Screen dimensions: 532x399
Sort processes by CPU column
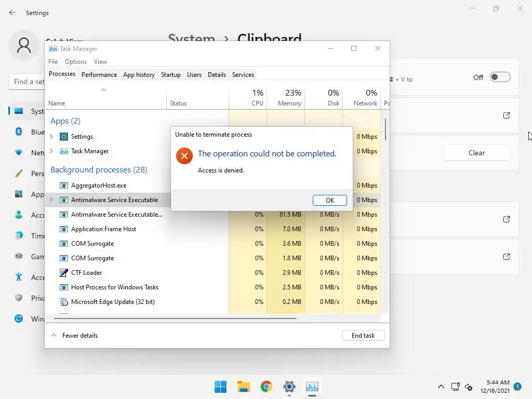point(248,98)
